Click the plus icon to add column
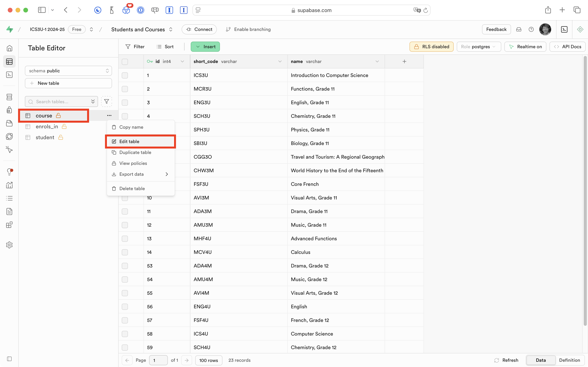This screenshot has width=588, height=367. coord(404,61)
